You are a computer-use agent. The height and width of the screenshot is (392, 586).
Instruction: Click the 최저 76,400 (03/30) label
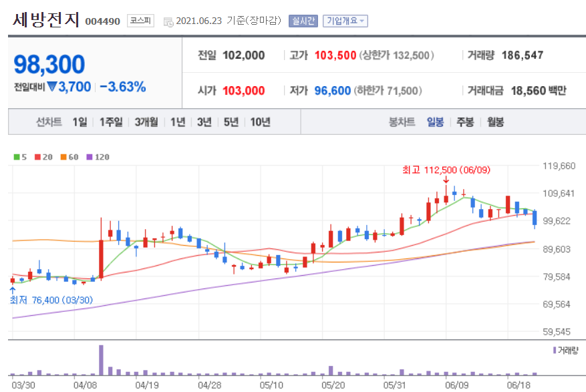pyautogui.click(x=51, y=300)
